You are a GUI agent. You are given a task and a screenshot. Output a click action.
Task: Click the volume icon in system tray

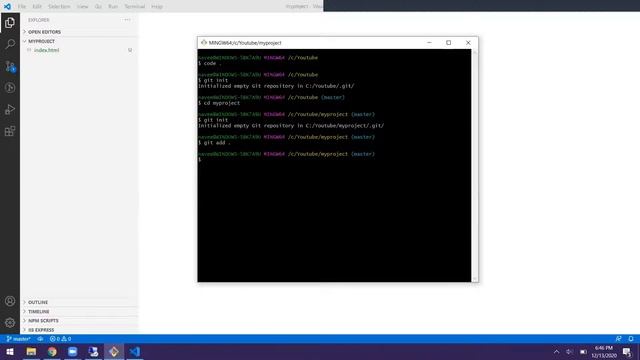[x=569, y=351]
